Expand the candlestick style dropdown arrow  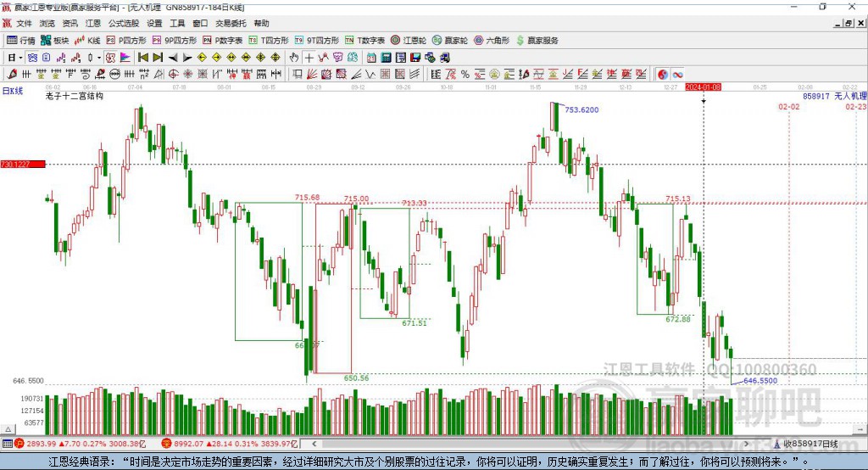pyautogui.click(x=99, y=57)
